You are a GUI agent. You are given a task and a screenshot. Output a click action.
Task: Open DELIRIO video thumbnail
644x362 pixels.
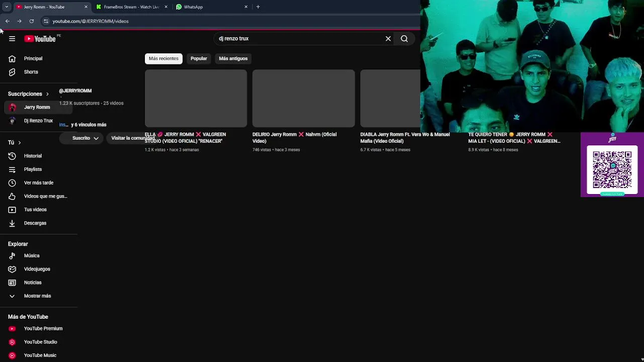click(303, 99)
